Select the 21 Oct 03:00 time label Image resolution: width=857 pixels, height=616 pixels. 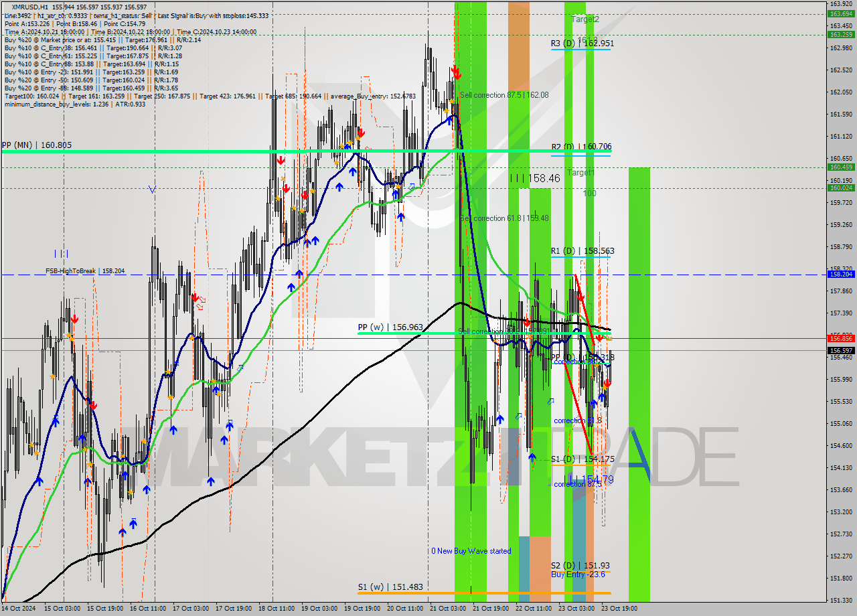pyautogui.click(x=447, y=609)
